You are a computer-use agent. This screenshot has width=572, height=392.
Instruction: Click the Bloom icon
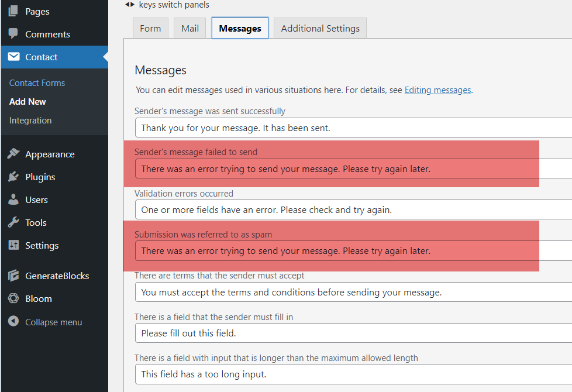(13, 298)
